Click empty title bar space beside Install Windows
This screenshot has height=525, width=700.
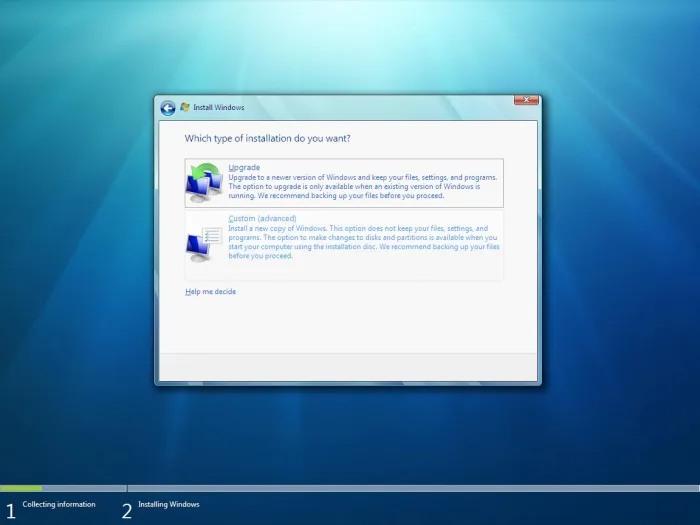380,108
